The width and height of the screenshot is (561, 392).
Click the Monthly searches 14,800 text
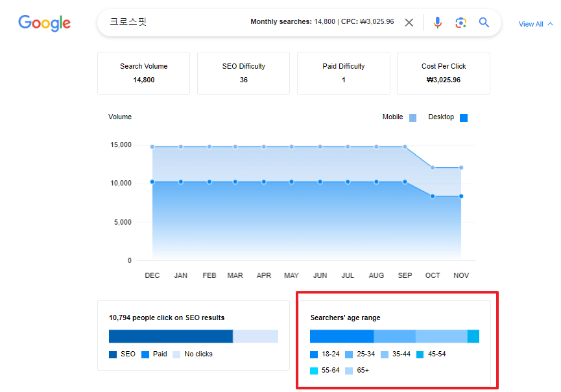[292, 22]
